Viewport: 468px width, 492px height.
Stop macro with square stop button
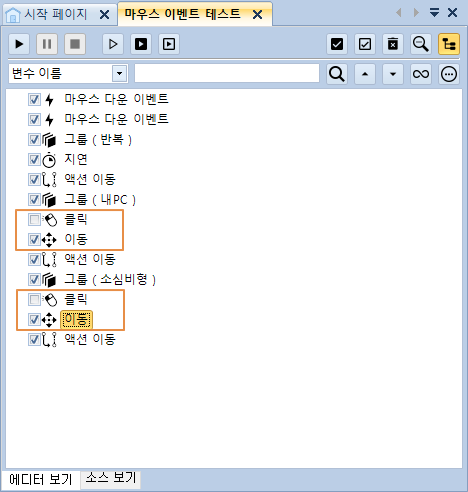(x=75, y=44)
